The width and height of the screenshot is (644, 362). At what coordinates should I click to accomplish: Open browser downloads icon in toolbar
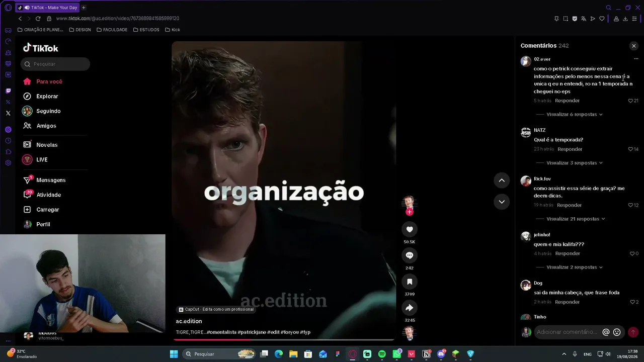(625, 19)
